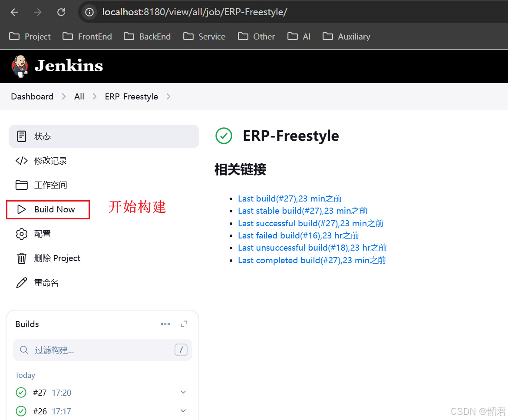Click the Jenkins butler logo
Image resolution: width=508 pixels, height=420 pixels.
pos(20,66)
